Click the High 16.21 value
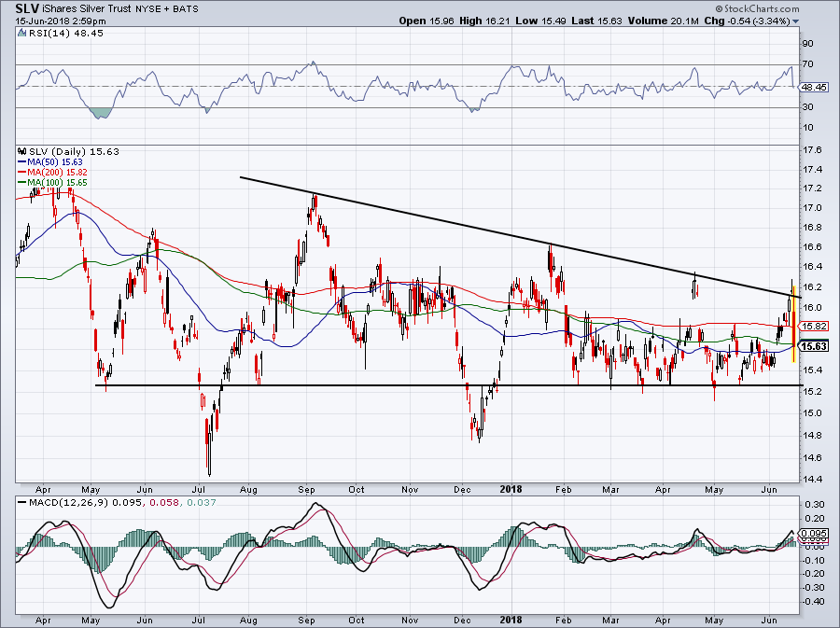 [485, 21]
